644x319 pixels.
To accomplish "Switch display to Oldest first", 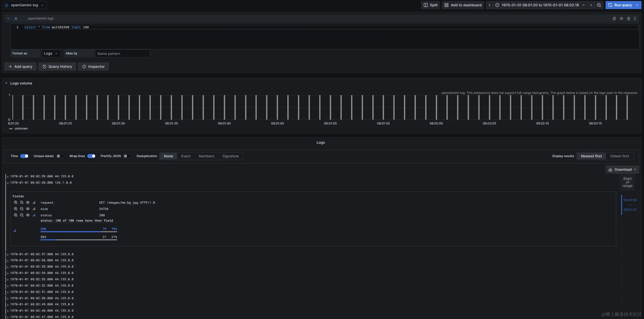I will 619,156.
